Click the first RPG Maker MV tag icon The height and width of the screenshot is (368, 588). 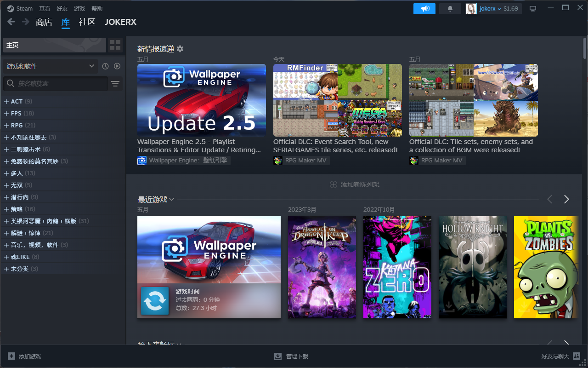click(277, 161)
